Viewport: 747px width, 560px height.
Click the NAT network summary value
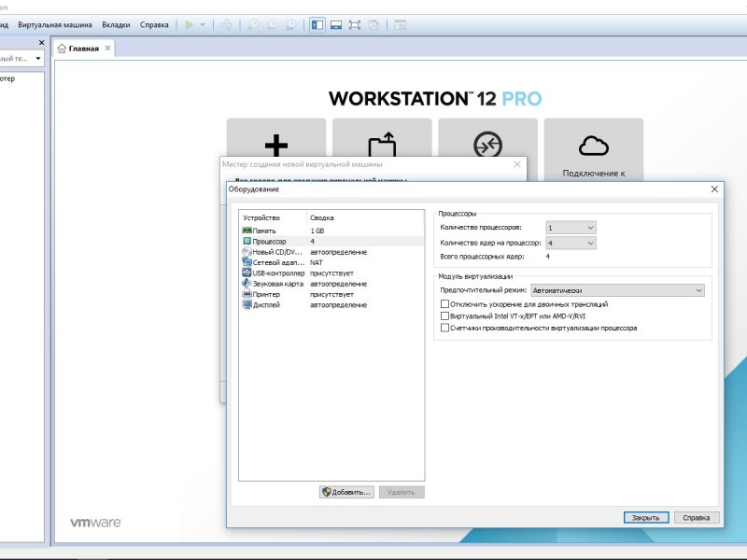click(317, 262)
